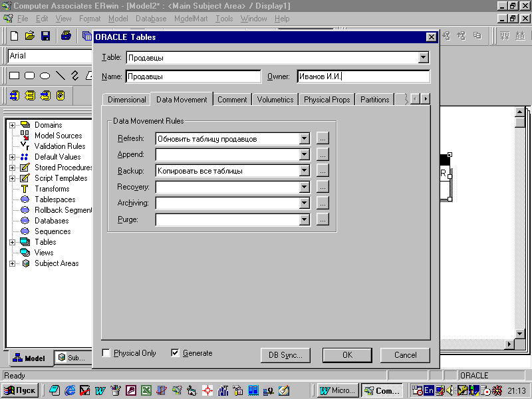Click into the Owner input field
Viewport: 532px width, 399px height.
[x=363, y=76]
